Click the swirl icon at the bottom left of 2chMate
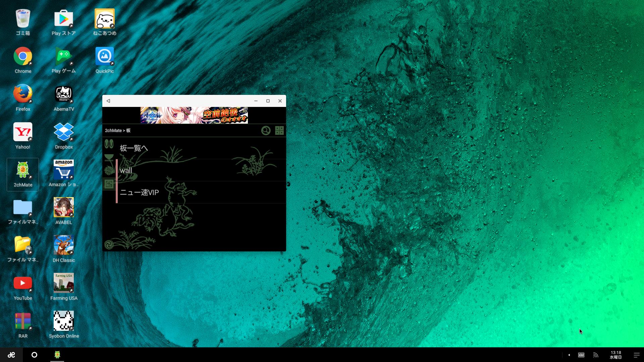The height and width of the screenshot is (362, 644). (109, 244)
